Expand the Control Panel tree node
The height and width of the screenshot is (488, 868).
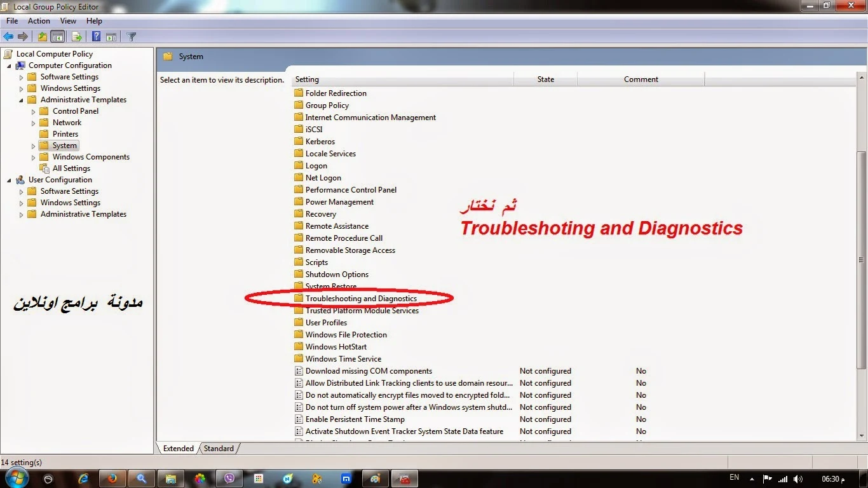tap(34, 111)
